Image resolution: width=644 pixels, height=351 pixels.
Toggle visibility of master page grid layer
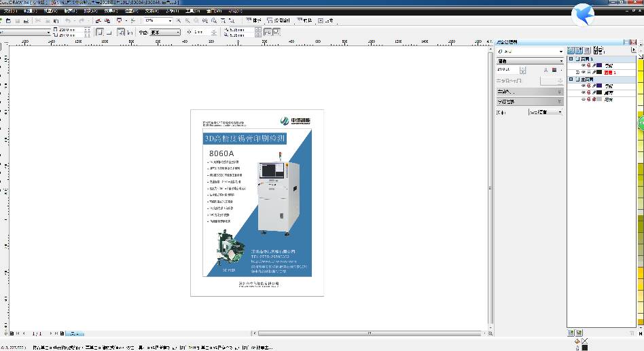click(x=584, y=99)
